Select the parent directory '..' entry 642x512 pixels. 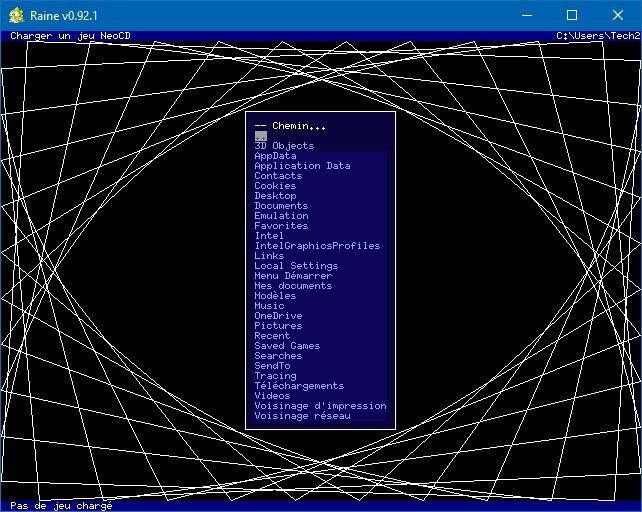(261, 136)
